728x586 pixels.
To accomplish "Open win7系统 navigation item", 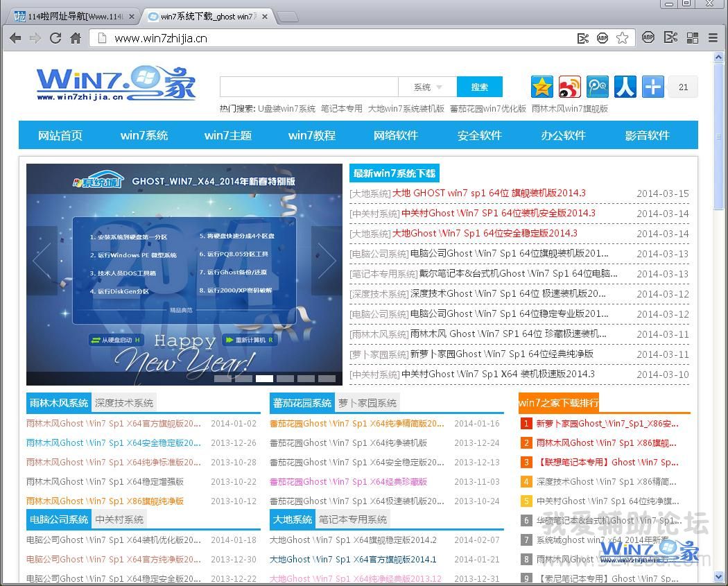I will point(144,135).
